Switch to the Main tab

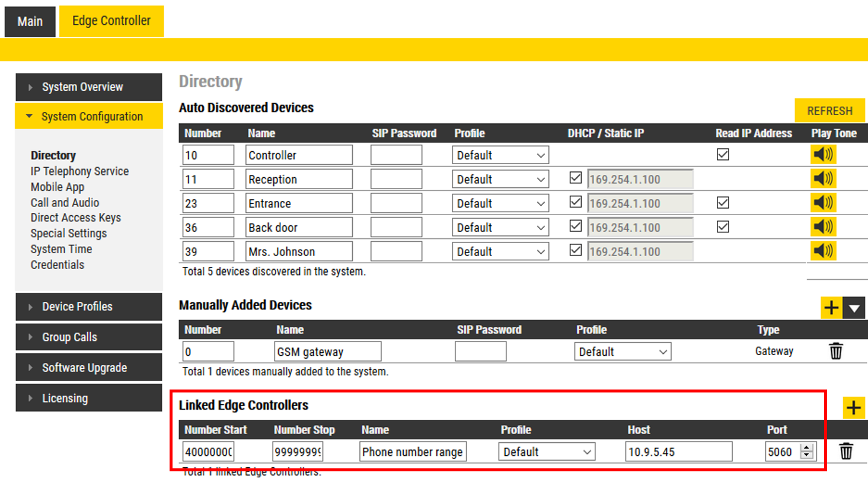tap(30, 22)
